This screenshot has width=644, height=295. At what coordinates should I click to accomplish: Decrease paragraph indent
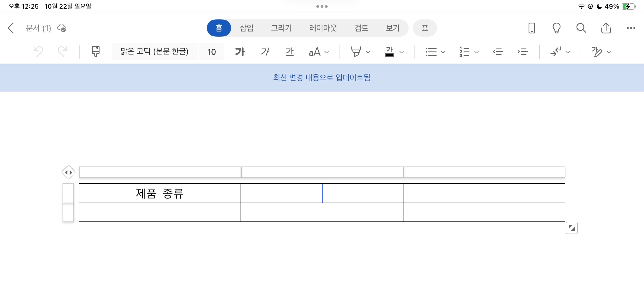point(498,51)
